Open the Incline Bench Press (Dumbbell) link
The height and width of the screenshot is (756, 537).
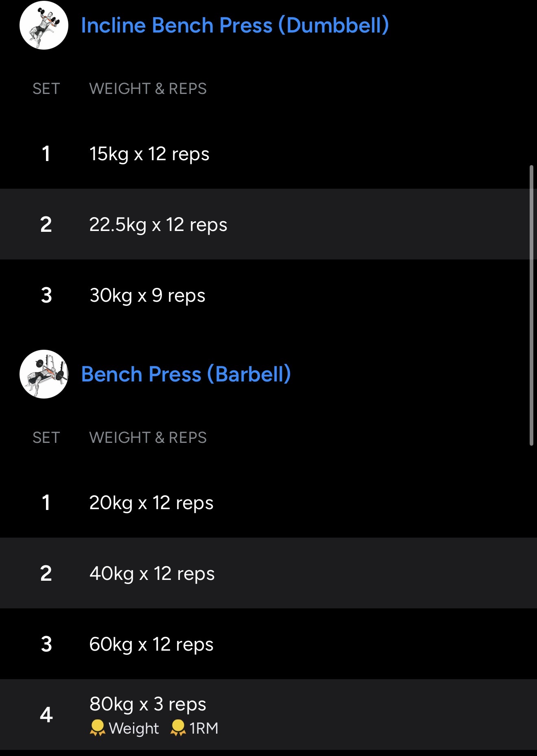pos(235,25)
